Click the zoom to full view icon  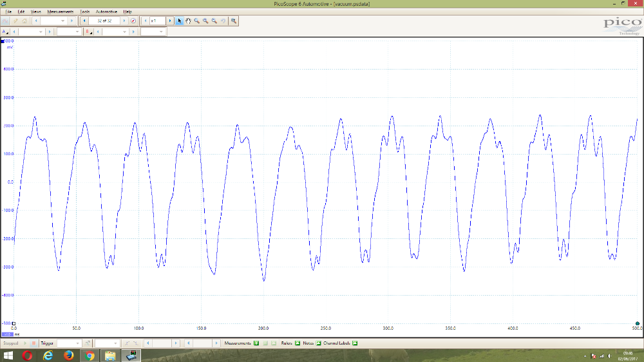(233, 21)
